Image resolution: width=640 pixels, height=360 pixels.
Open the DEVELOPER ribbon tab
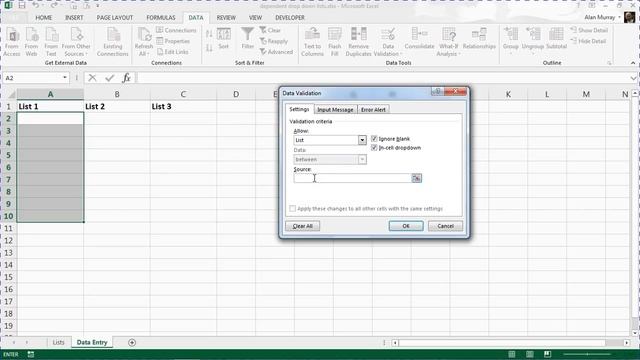pos(290,18)
